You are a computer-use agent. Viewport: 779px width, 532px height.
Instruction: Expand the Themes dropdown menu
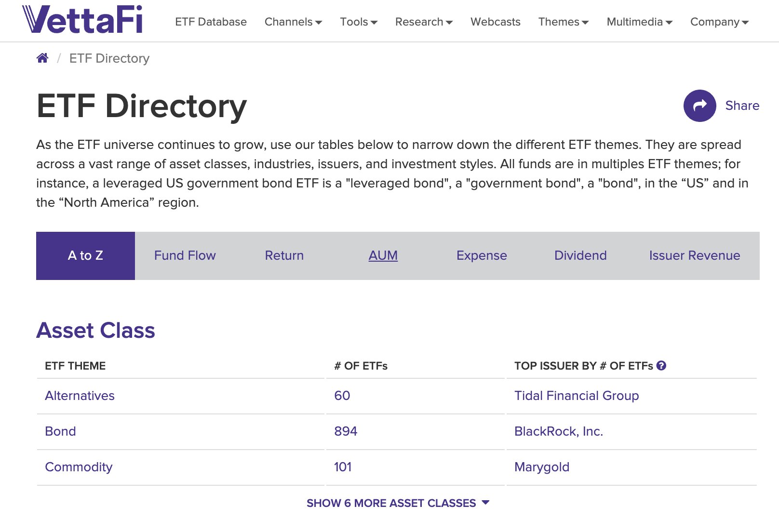[x=564, y=22]
